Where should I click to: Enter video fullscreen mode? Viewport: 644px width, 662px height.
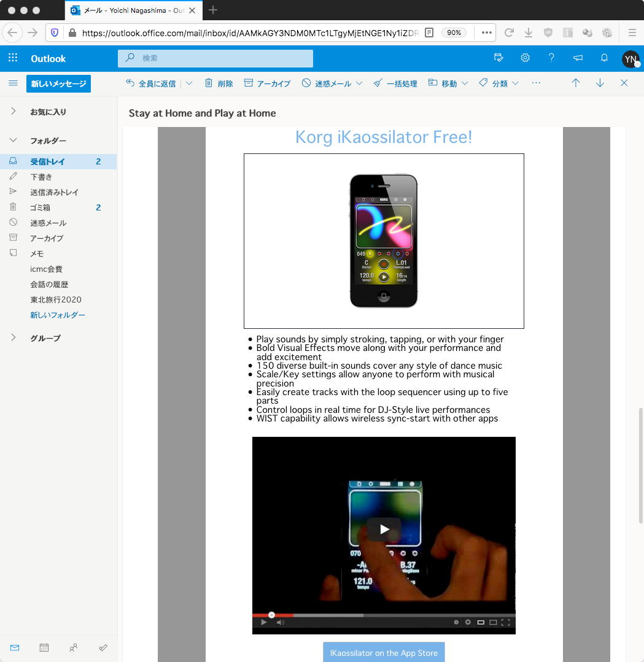coord(505,622)
